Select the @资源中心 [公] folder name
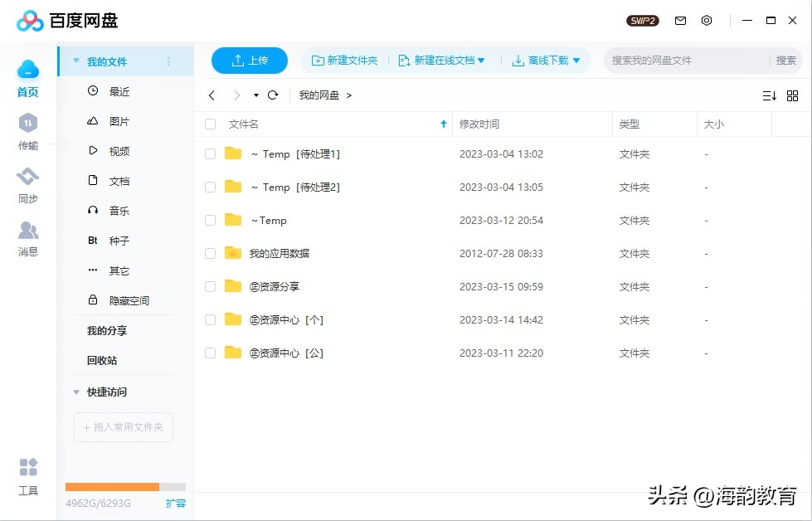This screenshot has width=812, height=521. click(x=286, y=353)
